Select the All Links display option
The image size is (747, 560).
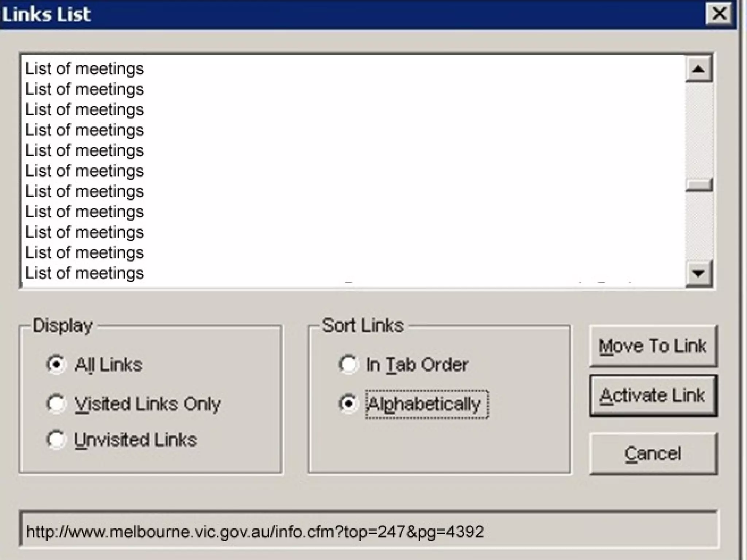(x=56, y=364)
